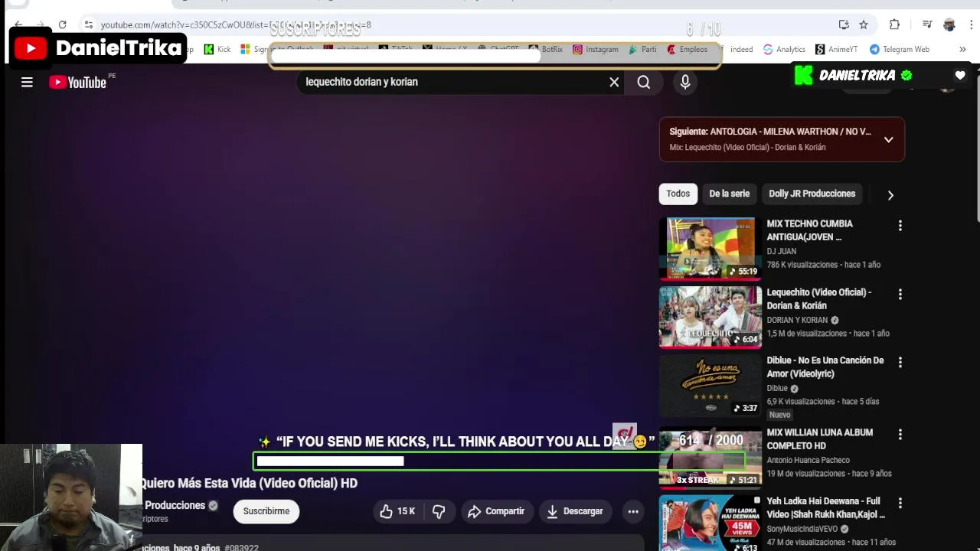Screen dimensions: 980x551
Task: Open Chrome three-dot menu
Action: pos(971,24)
